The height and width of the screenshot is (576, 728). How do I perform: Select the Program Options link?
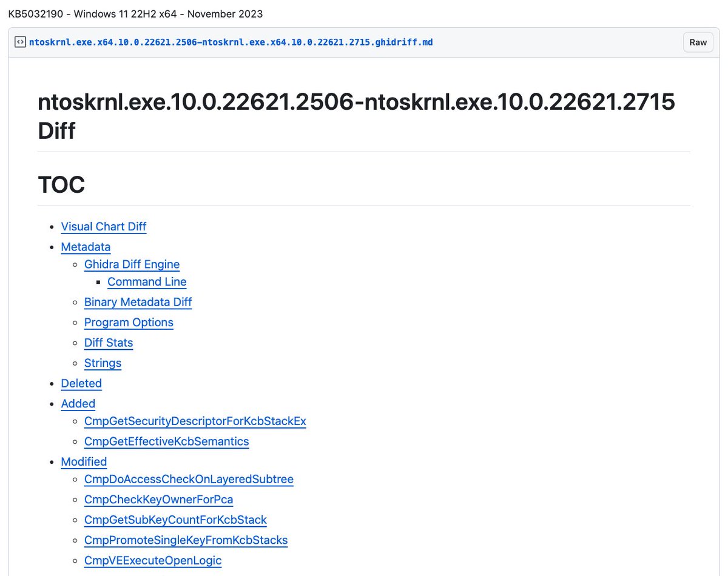pyautogui.click(x=129, y=323)
